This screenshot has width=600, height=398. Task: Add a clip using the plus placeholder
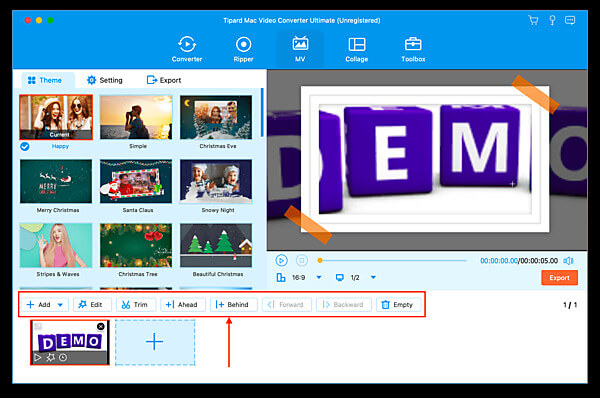(155, 342)
